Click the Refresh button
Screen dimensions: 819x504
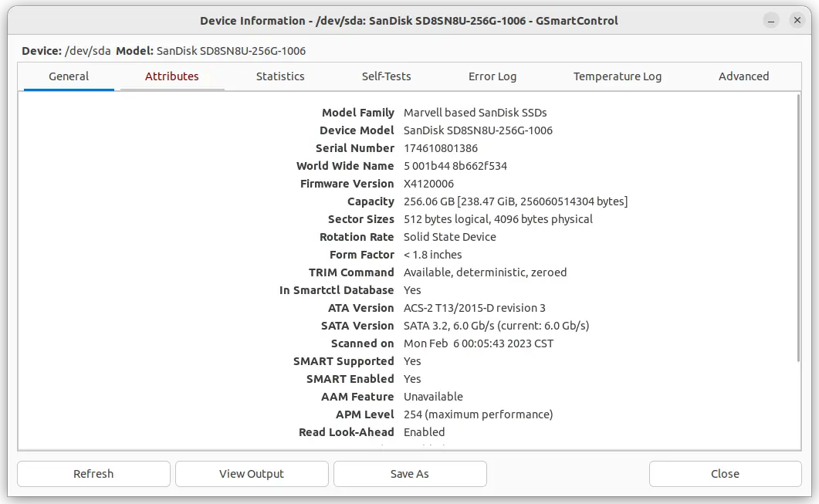(x=93, y=474)
